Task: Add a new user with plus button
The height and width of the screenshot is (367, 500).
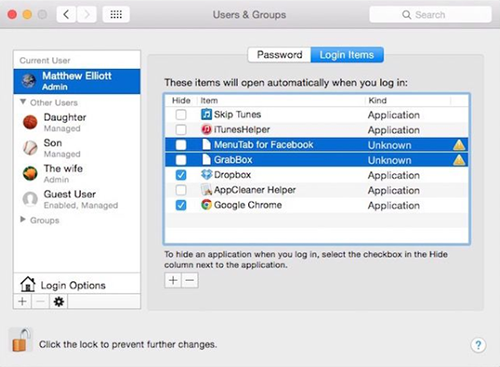Action: [22, 301]
